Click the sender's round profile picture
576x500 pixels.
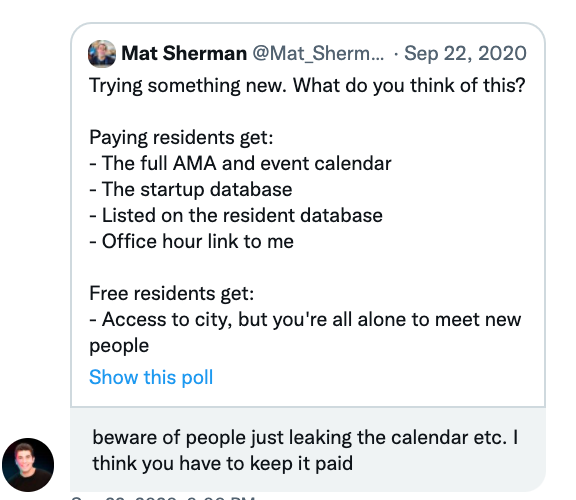pos(28,465)
